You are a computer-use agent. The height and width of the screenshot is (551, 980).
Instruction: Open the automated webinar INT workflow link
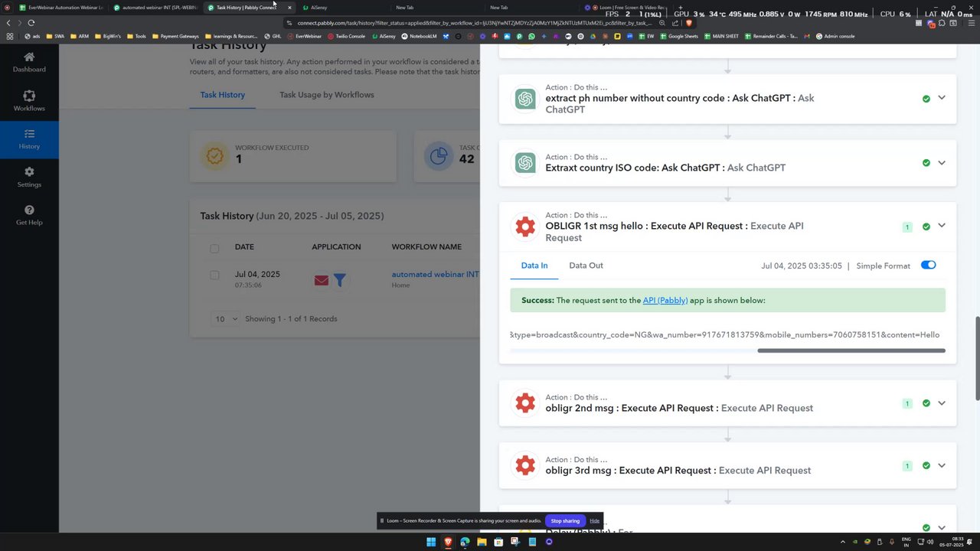click(x=435, y=274)
